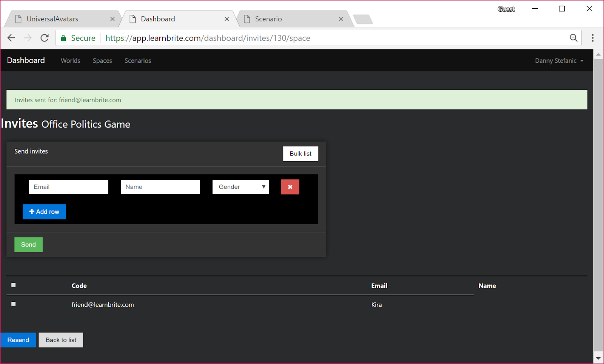The image size is (604, 364).
Task: Focus the Email input field
Action: pos(68,187)
